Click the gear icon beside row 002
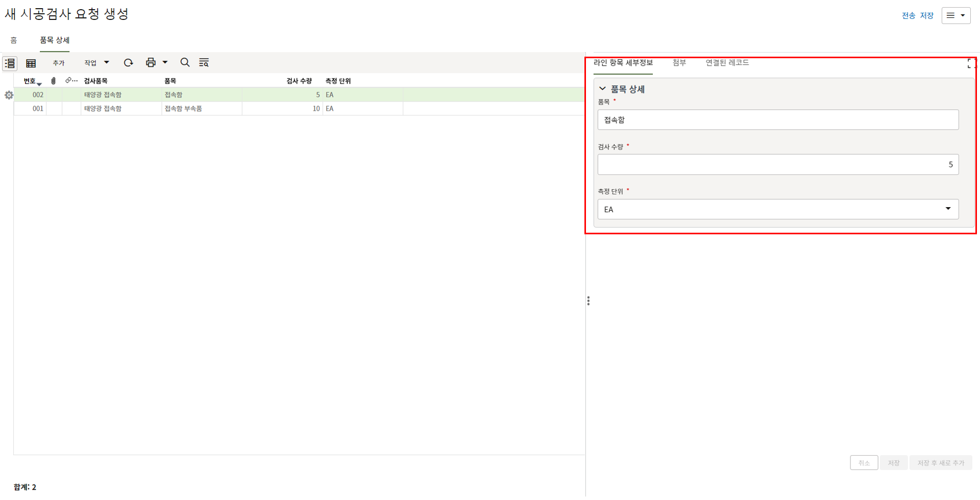The width and height of the screenshot is (980, 500). 9,95
